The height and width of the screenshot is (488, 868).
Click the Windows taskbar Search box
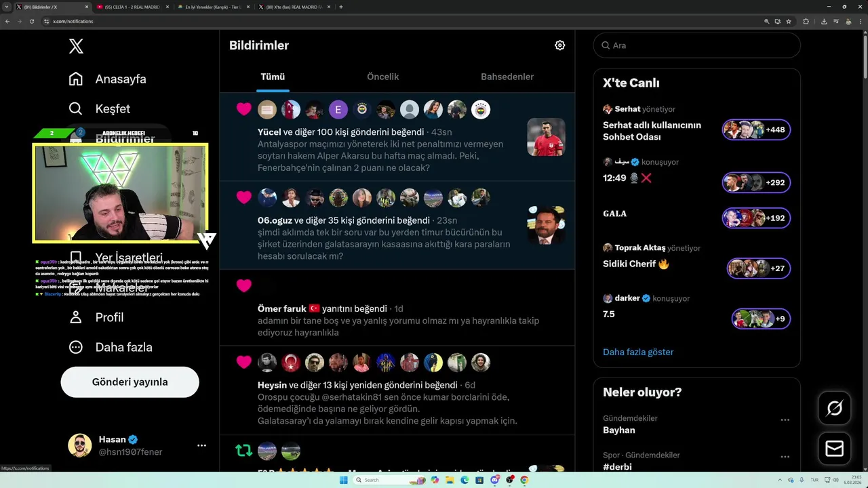click(389, 480)
